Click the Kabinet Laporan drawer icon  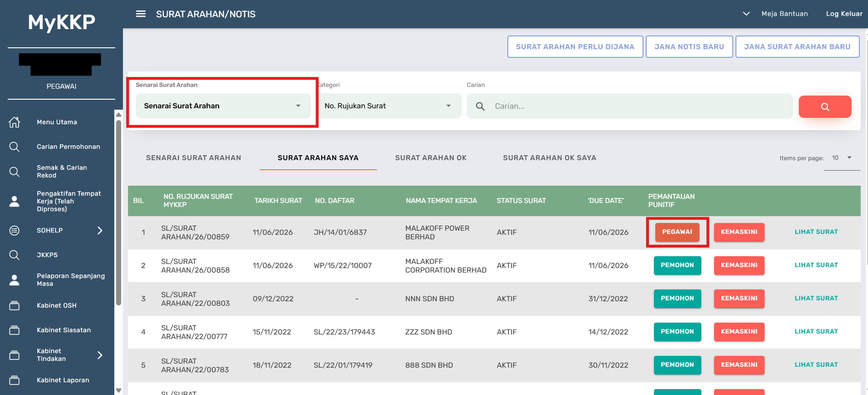click(x=15, y=380)
